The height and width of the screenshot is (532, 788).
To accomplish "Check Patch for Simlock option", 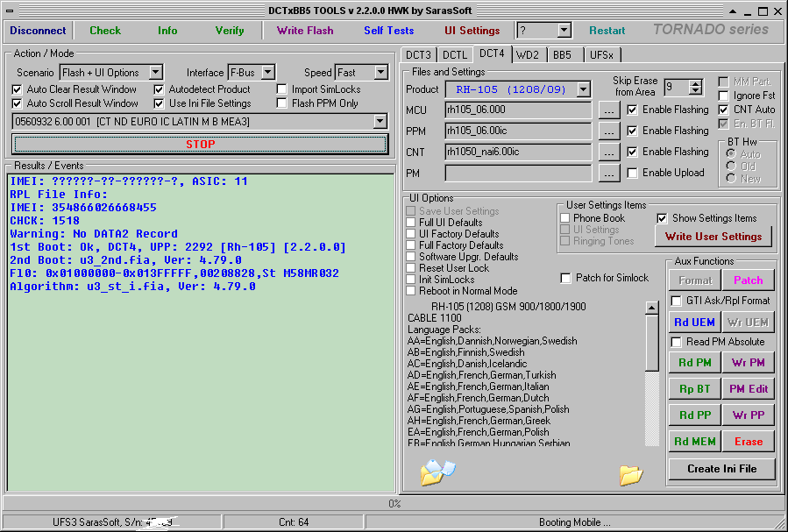I will click(x=566, y=278).
